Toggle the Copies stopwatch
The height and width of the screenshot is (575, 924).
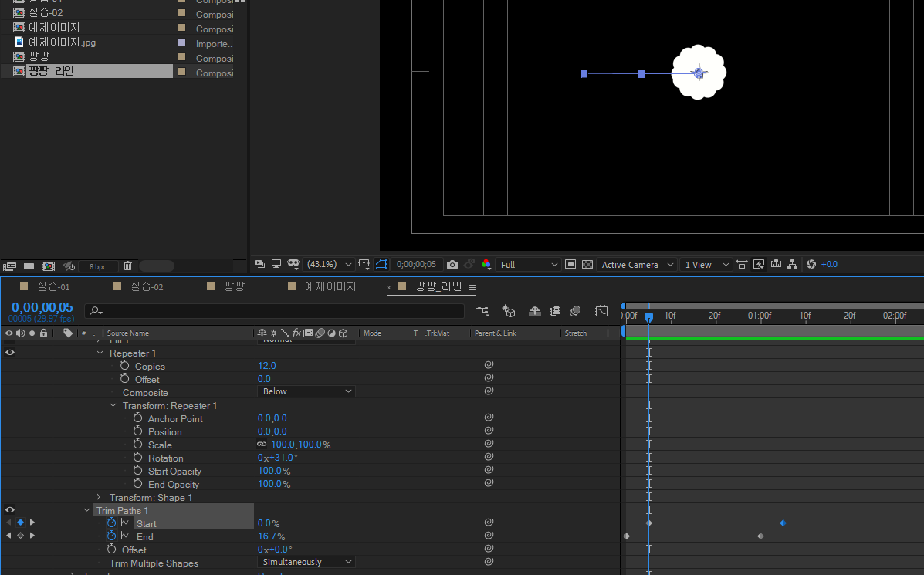(x=125, y=366)
